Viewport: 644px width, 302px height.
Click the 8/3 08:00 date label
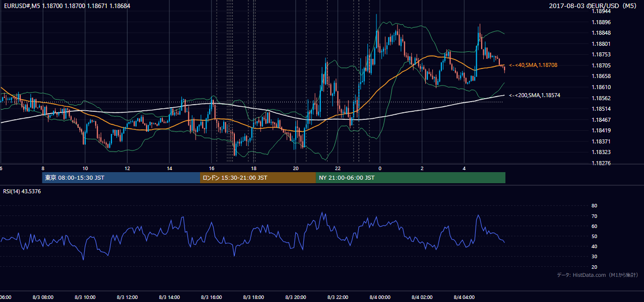[x=43, y=297]
